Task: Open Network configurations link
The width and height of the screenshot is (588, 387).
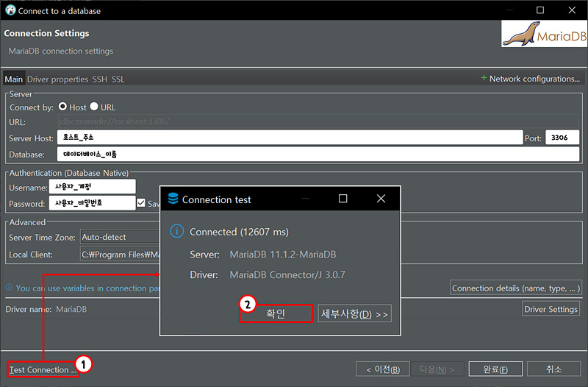Action: point(534,79)
